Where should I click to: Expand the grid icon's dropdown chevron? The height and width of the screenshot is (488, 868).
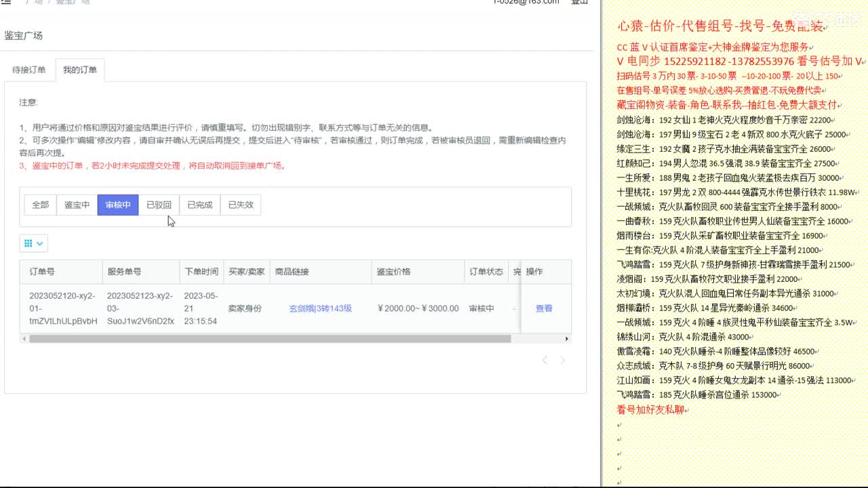pos(39,243)
